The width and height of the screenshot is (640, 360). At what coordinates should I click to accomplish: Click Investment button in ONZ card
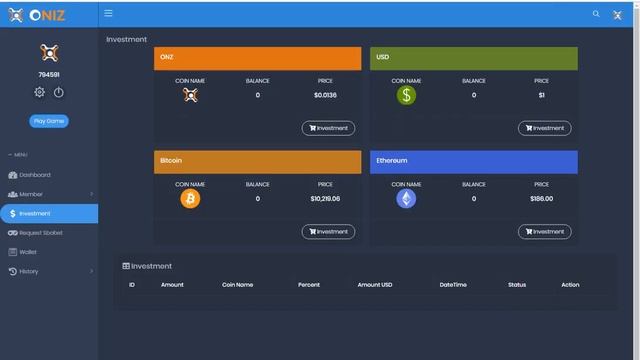(x=328, y=128)
